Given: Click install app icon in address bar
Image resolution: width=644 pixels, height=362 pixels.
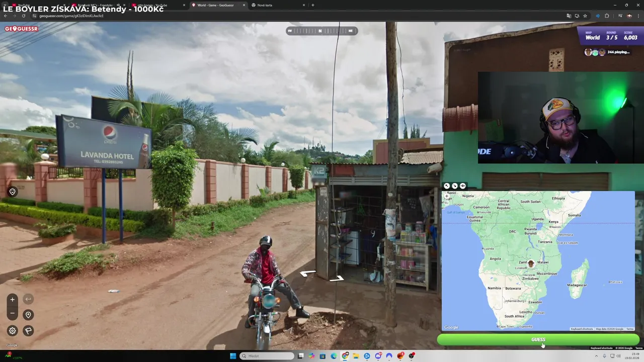Looking at the screenshot, I should 577,16.
